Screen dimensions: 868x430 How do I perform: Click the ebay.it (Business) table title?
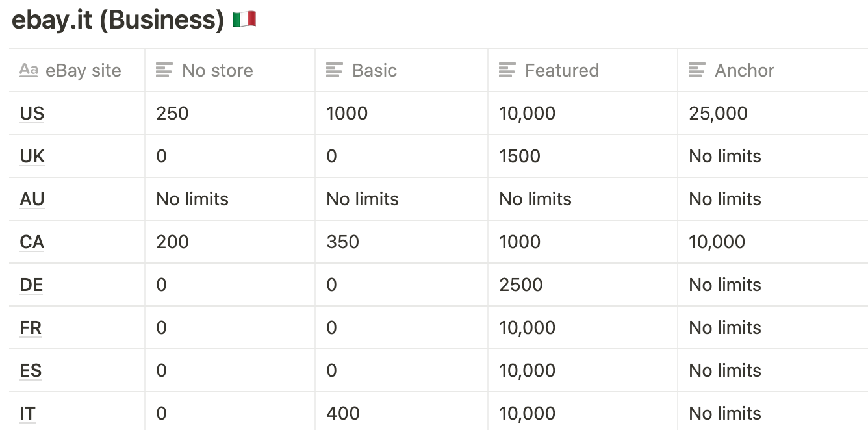click(118, 20)
